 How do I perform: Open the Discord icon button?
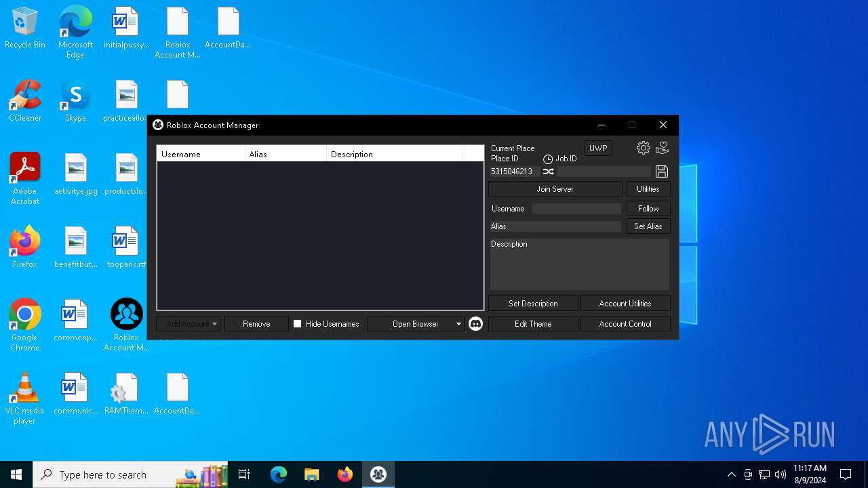[476, 324]
